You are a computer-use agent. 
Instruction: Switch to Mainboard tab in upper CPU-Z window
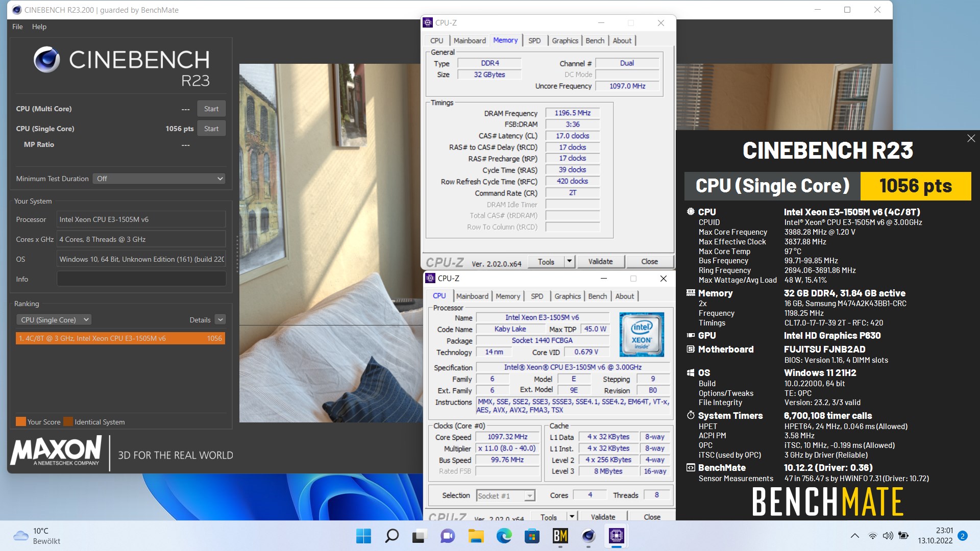coord(470,40)
